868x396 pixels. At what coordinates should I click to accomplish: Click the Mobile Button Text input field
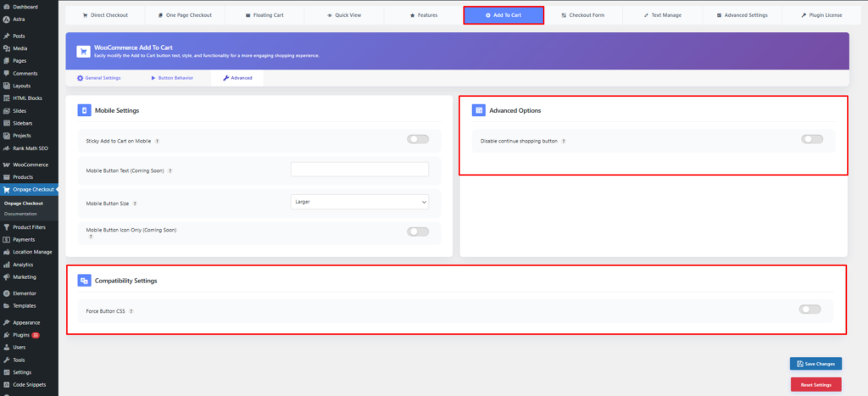[x=359, y=170]
